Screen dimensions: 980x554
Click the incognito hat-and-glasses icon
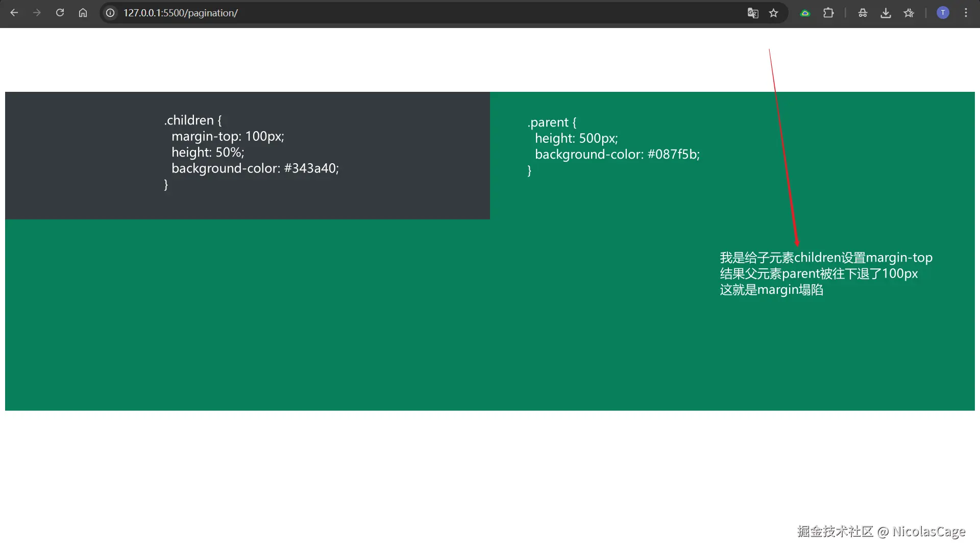(863, 13)
